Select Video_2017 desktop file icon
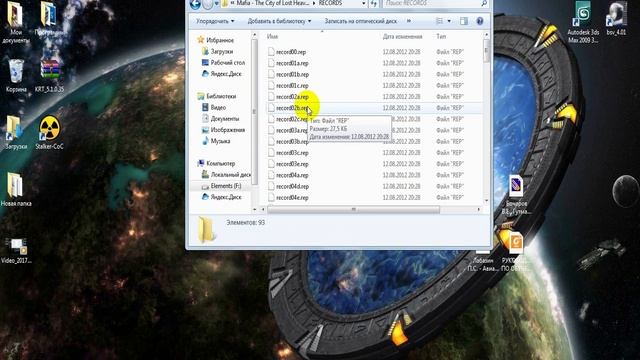Viewport: 640px width, 360px height. point(16,251)
